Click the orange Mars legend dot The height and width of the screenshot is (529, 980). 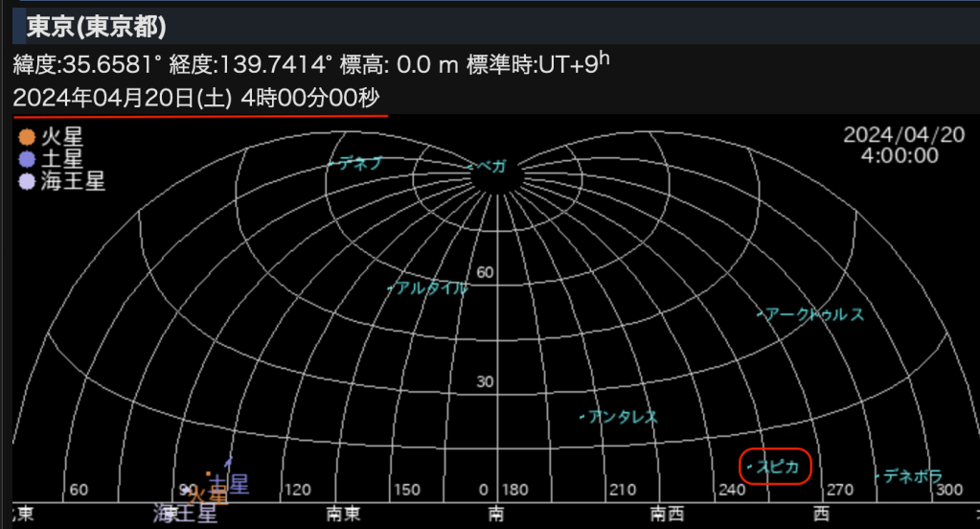pos(27,138)
